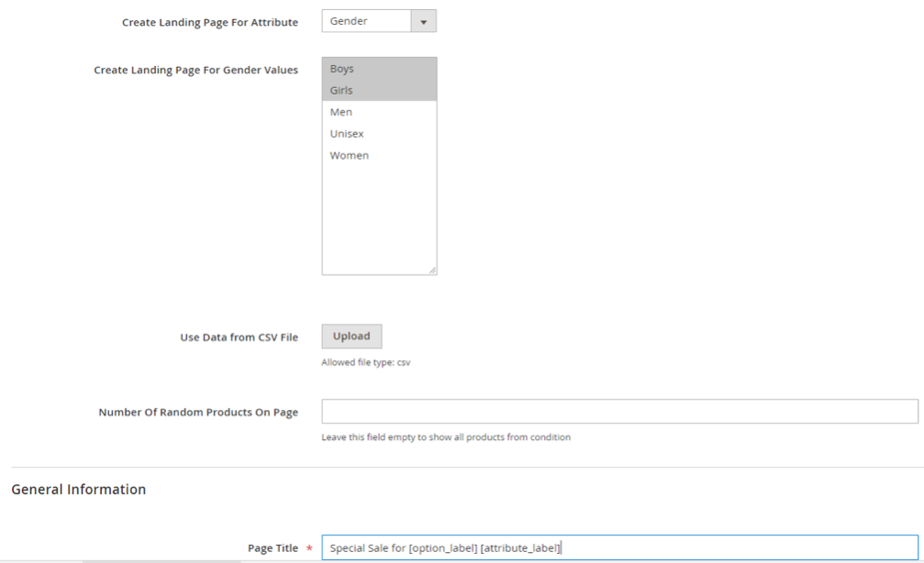Select Boys in the gender values list
Screen dimensions: 924x563
pyautogui.click(x=379, y=69)
